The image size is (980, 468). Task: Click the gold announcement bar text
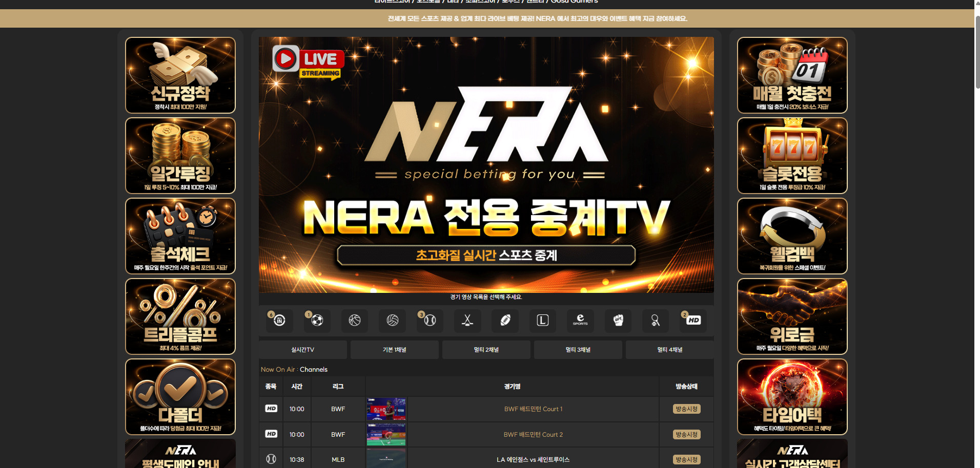[538, 18]
